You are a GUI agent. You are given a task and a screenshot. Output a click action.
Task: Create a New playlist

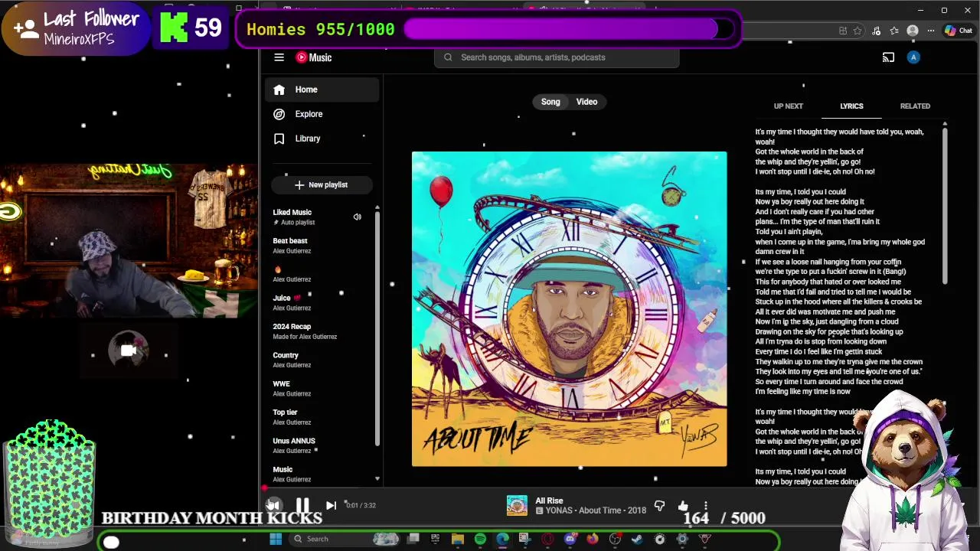click(x=322, y=184)
